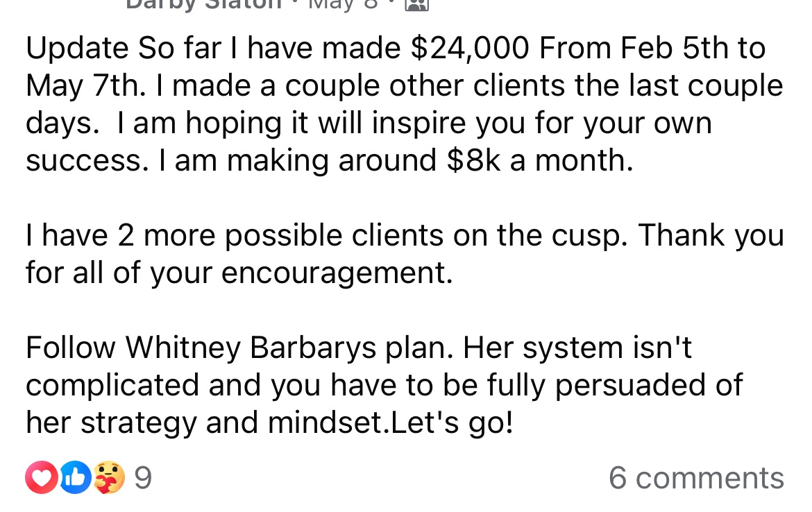Image resolution: width=812 pixels, height=512 pixels.
Task: Click the word "Update" starting the post
Action: tap(77, 49)
